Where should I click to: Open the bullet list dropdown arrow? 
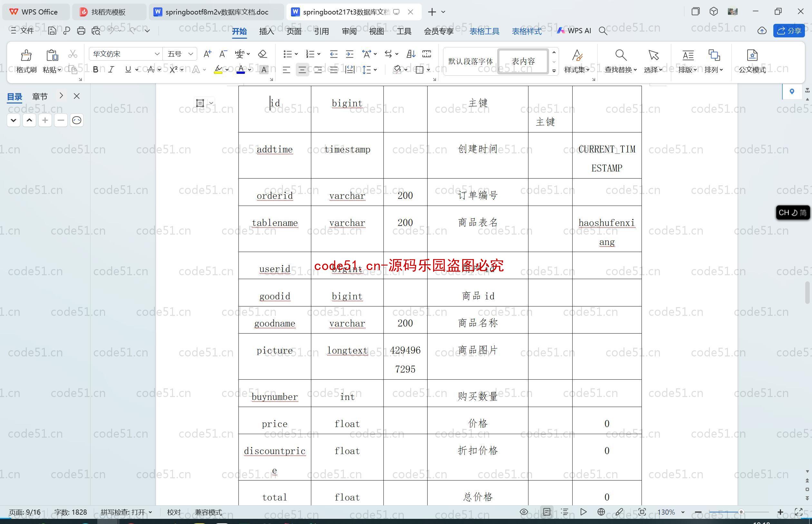(x=296, y=54)
